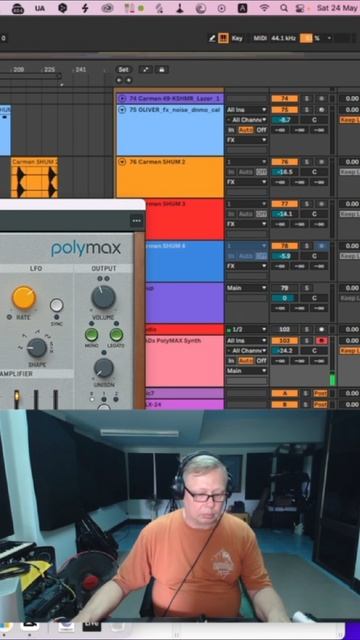Click the PolyMAX Unison knob
360x640 pixels.
[x=104, y=368]
